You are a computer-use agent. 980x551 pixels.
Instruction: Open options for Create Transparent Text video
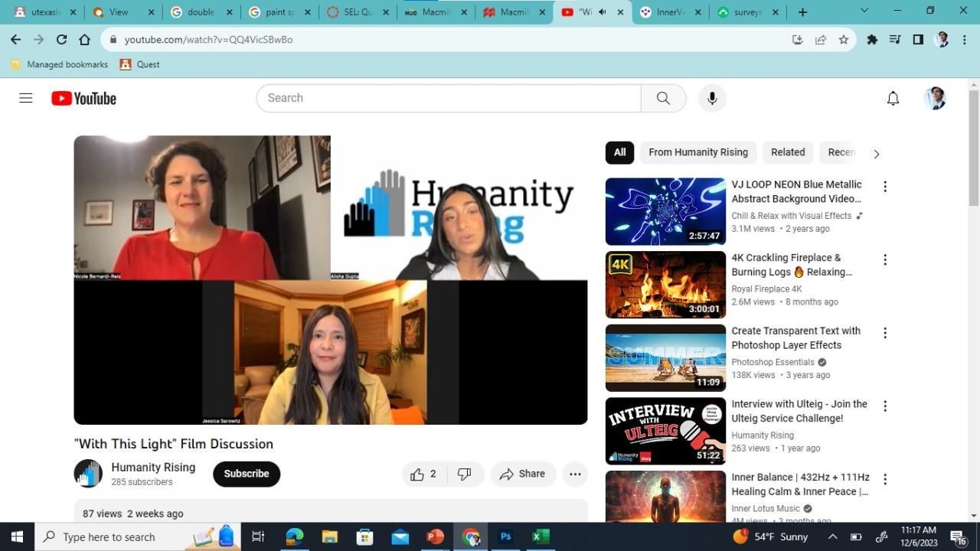click(x=885, y=333)
